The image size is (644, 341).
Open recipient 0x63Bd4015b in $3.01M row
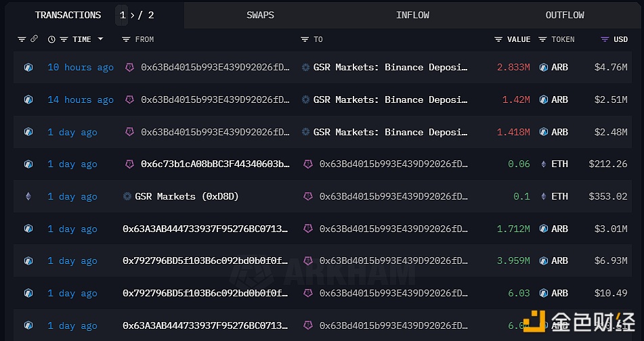[x=393, y=229]
